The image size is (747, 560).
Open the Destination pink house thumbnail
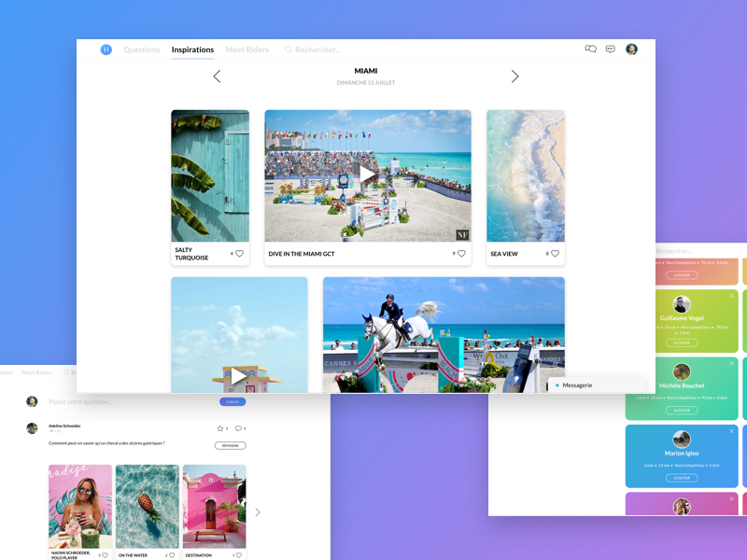pos(215,507)
